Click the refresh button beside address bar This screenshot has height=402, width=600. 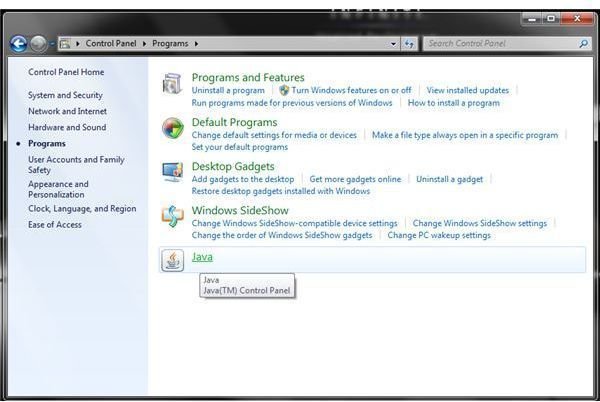(409, 44)
